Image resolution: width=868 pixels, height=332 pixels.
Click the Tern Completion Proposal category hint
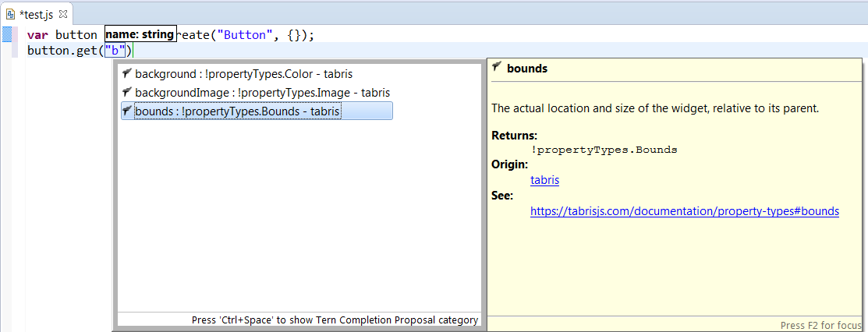335,320
